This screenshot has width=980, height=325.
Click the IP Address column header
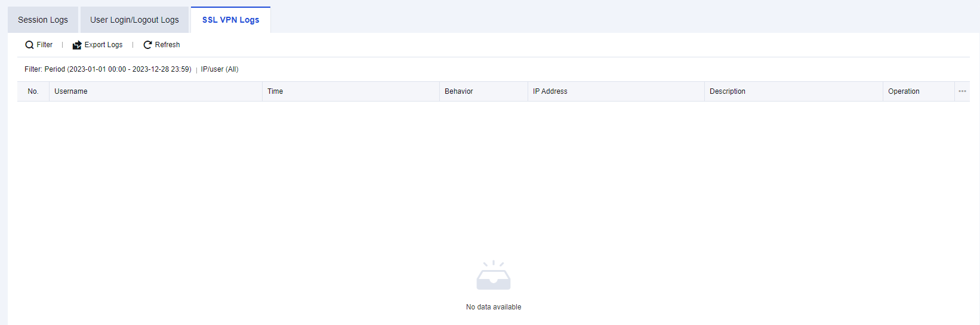point(616,91)
